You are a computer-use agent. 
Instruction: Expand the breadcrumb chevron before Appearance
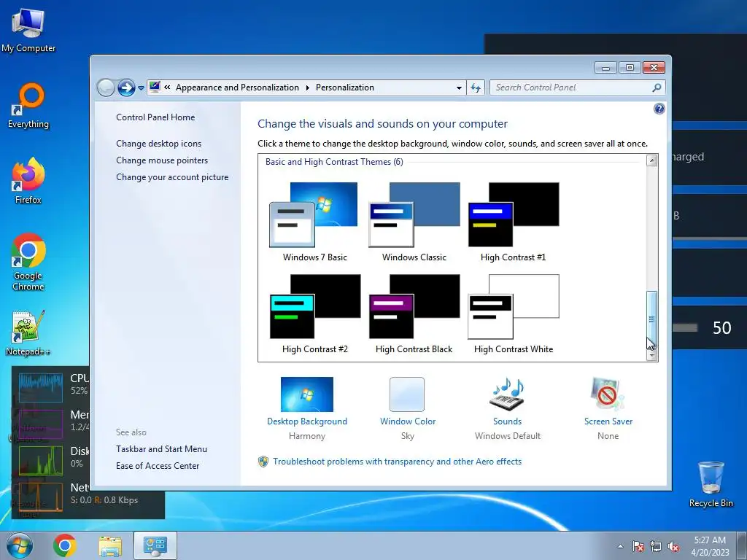167,87
